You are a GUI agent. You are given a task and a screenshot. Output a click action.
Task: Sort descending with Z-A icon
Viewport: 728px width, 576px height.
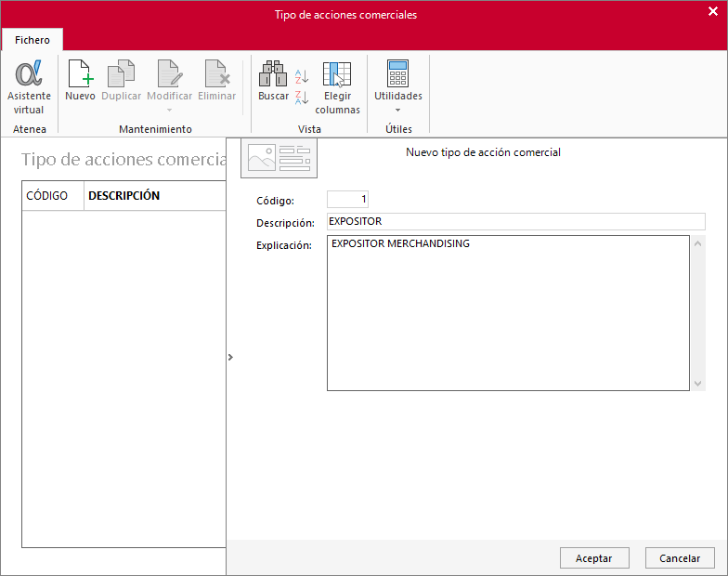(x=302, y=98)
